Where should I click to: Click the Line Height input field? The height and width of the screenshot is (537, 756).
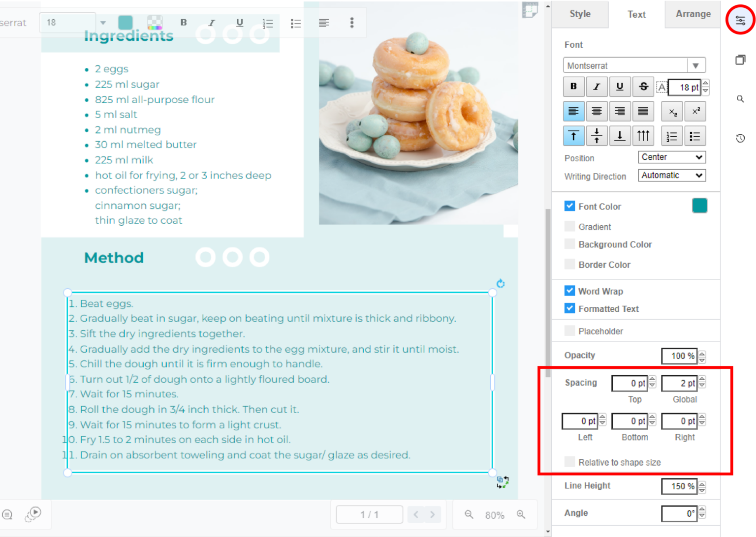pyautogui.click(x=679, y=486)
